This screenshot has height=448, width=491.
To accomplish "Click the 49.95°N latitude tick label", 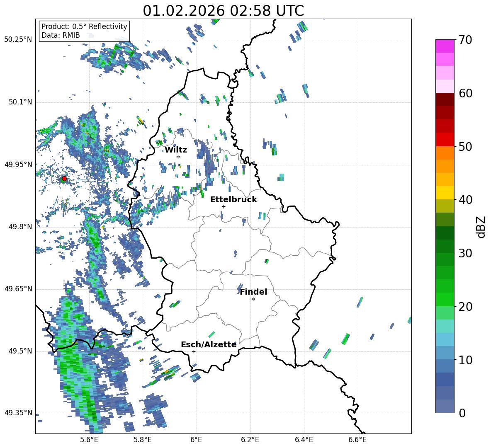I will [18, 165].
